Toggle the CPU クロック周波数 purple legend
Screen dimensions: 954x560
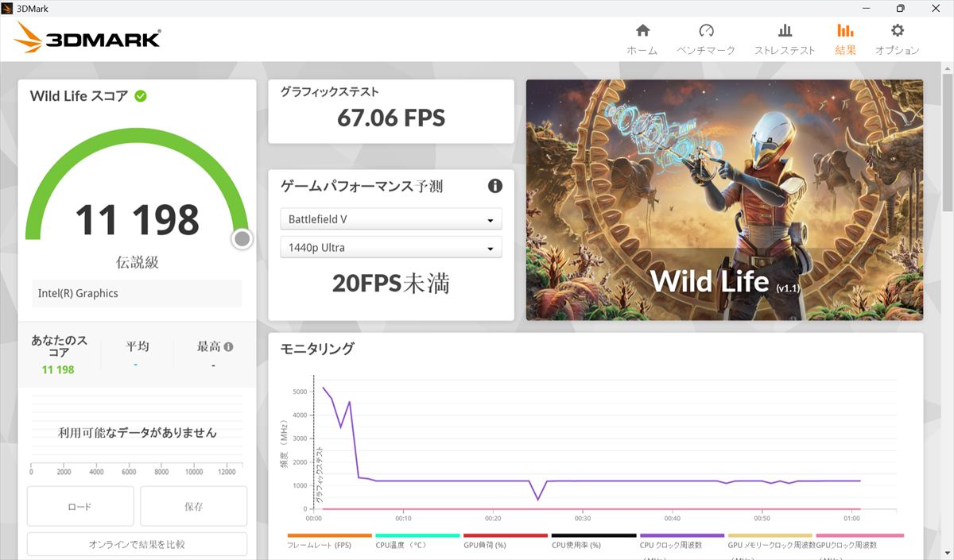pyautogui.click(x=681, y=536)
